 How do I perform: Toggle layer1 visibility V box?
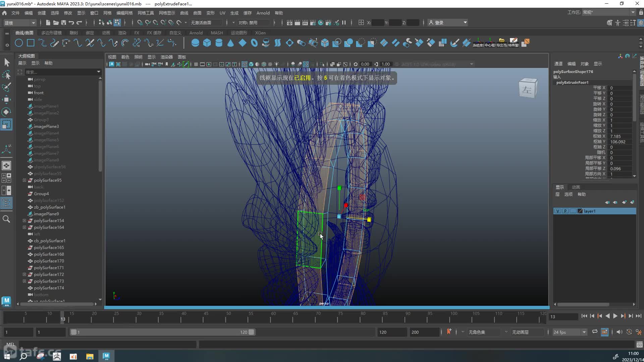[557, 211]
